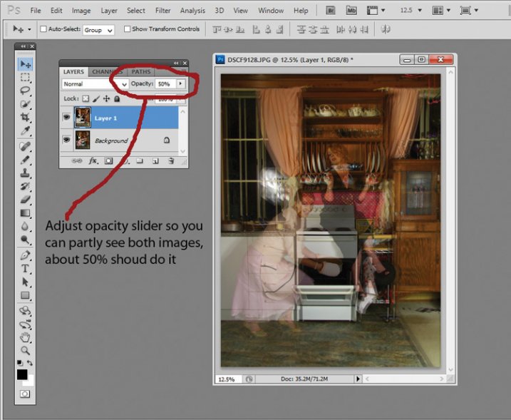Select the Crop tool
Screen dimensions: 511x420
(x=25, y=117)
